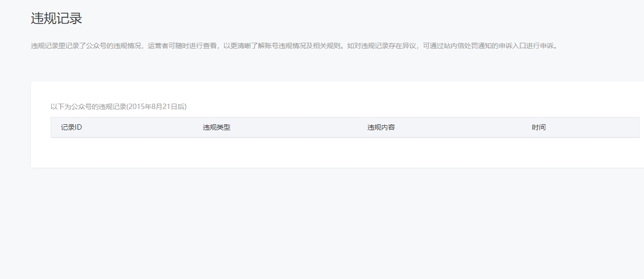Click the 违规内容 column header
The height and width of the screenshot is (279, 644).
click(x=381, y=127)
